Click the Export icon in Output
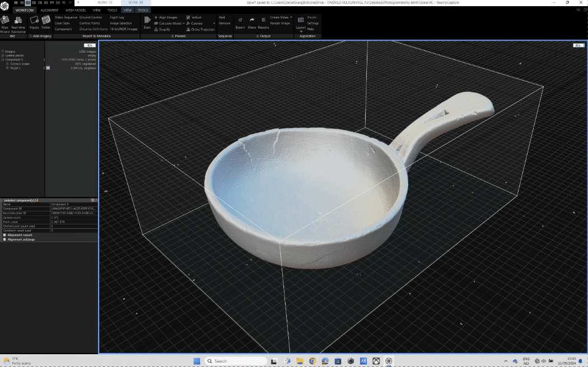 click(x=240, y=20)
